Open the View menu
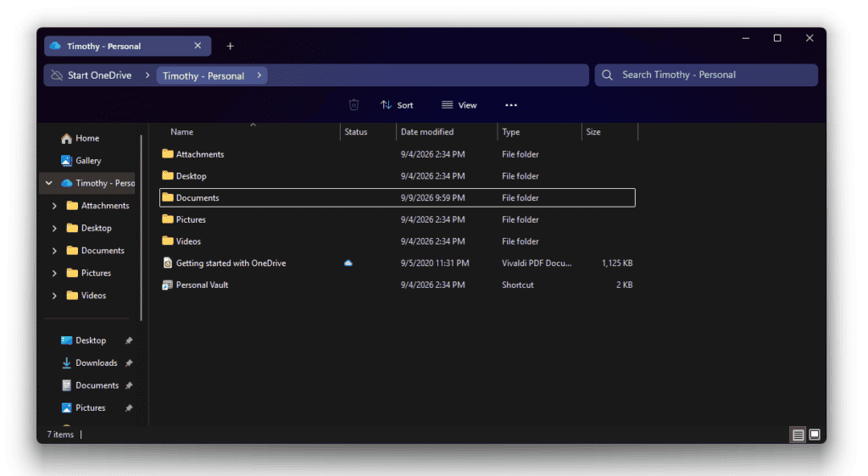The height and width of the screenshot is (476, 868). click(x=459, y=105)
